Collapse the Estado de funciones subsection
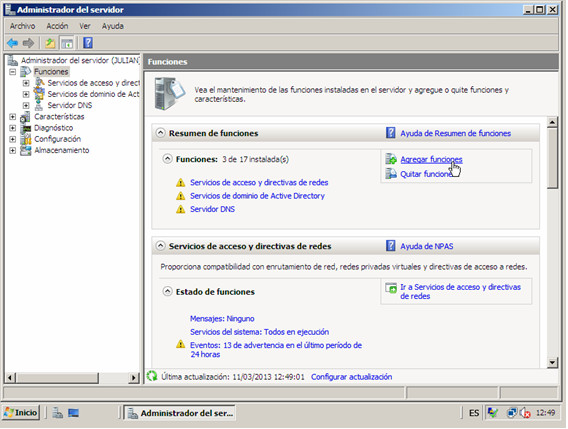The width and height of the screenshot is (568, 429). [x=167, y=291]
